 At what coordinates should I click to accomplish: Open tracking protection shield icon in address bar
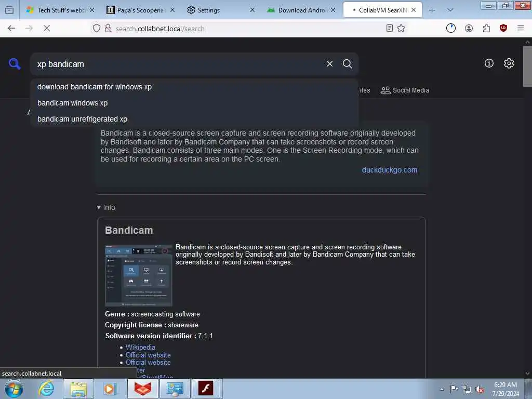click(97, 29)
